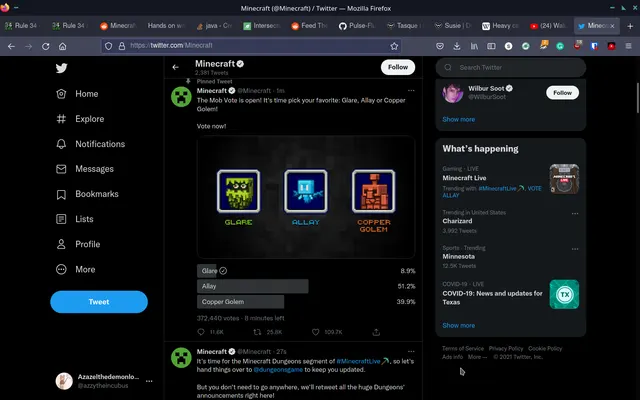Open Wilbur Soot profile avatar
The image size is (640, 400).
(453, 93)
